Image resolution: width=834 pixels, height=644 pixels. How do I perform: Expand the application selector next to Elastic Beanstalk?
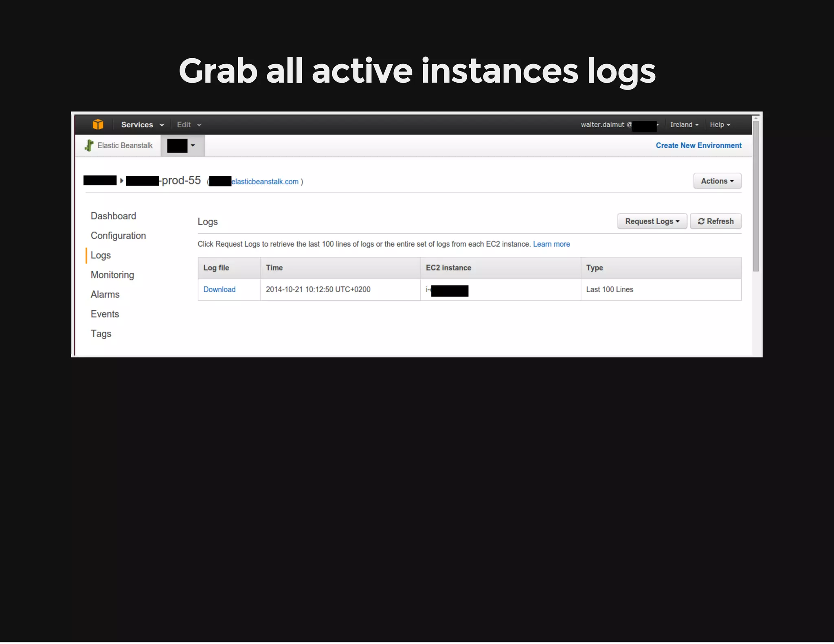click(x=182, y=145)
